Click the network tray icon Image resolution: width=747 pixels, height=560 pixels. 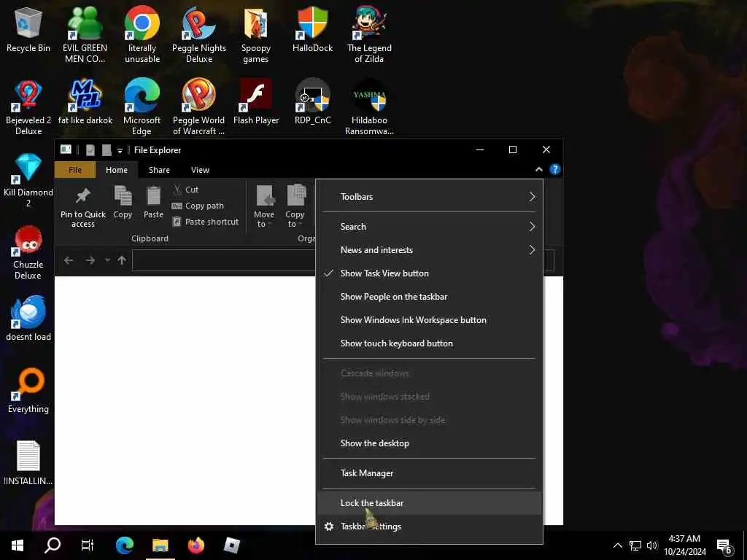click(635, 545)
